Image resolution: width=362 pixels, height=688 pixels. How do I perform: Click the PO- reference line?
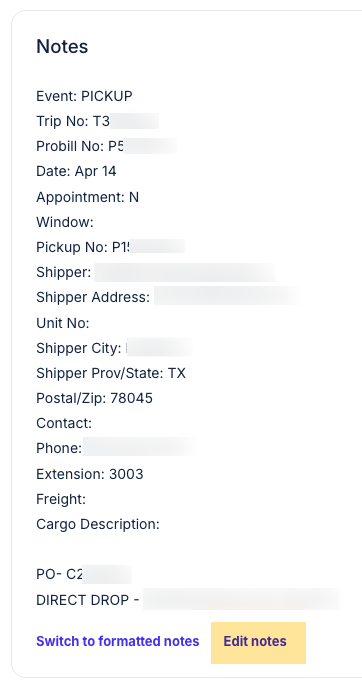[x=84, y=574]
